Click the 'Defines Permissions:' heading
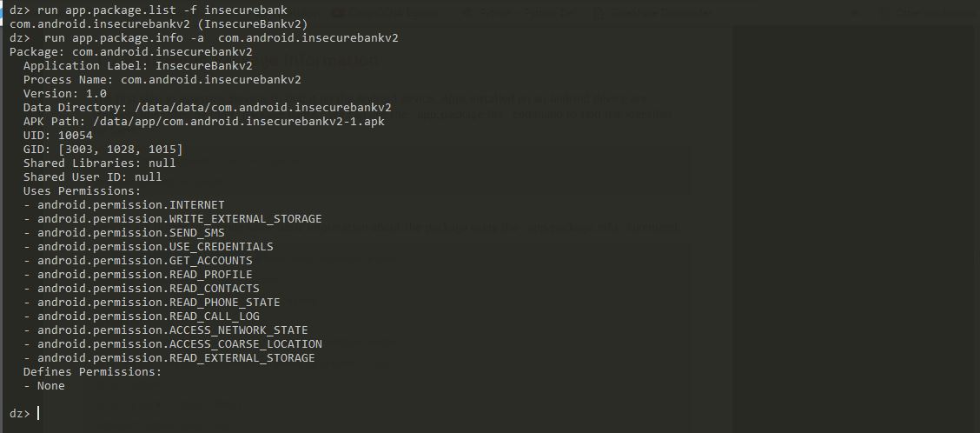980x433 pixels. (x=92, y=371)
